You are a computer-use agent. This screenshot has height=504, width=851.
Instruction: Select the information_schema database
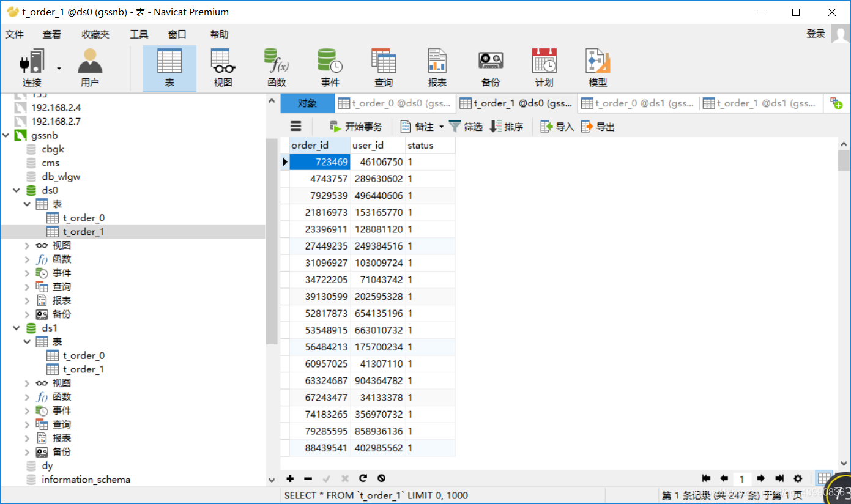pos(86,480)
